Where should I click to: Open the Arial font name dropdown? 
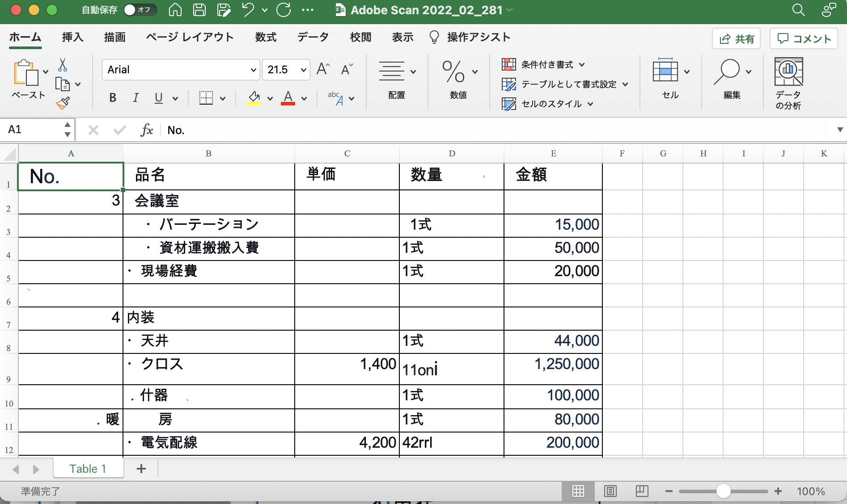(253, 70)
